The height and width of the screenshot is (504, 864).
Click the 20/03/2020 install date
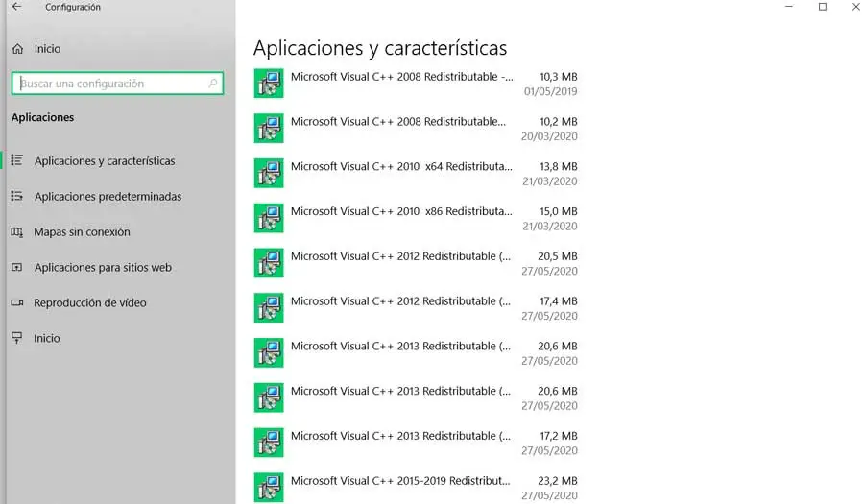tap(549, 136)
